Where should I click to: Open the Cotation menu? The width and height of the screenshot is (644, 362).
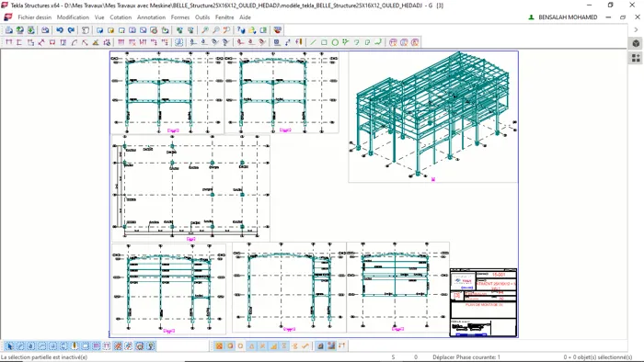click(x=121, y=17)
